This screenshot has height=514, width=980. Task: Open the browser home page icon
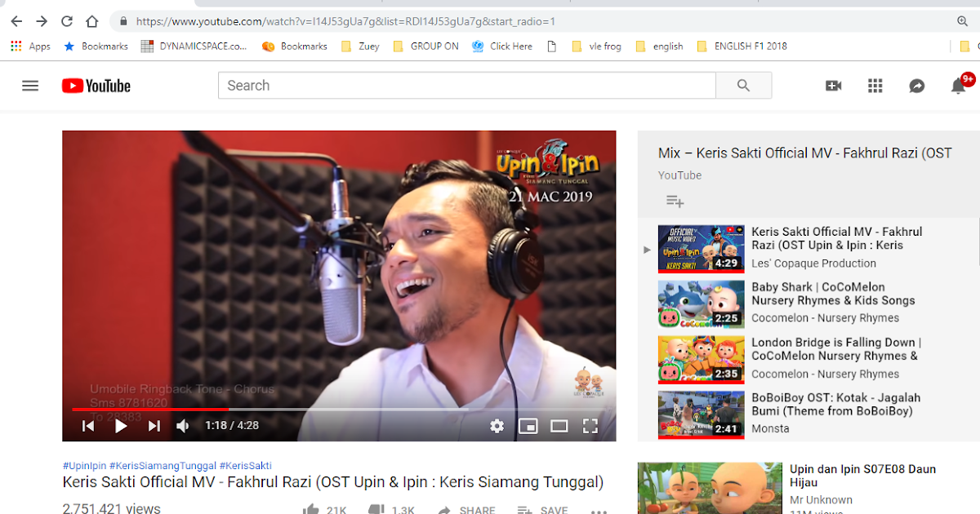click(92, 21)
